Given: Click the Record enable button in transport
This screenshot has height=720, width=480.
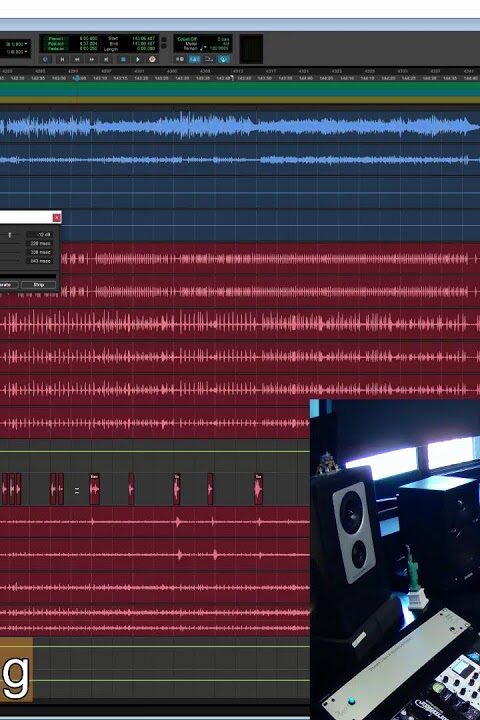Looking at the screenshot, I should (x=152, y=59).
